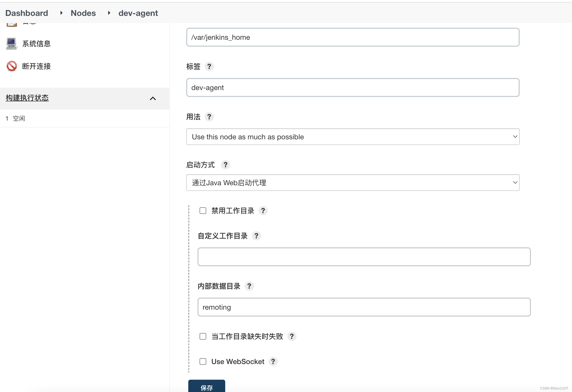This screenshot has height=392, width=572.
Task: Focus the /var/jenkins_home directory field
Action: 353,37
